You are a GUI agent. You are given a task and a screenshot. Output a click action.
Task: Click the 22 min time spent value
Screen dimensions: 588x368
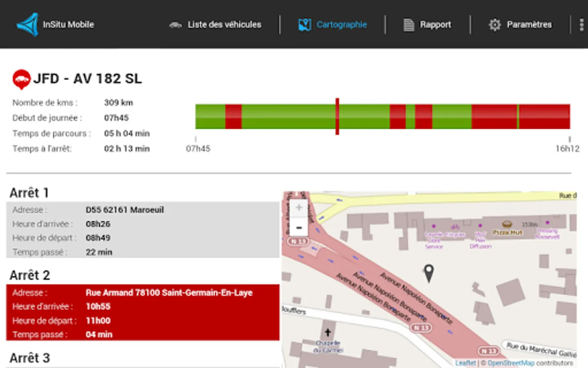99,252
